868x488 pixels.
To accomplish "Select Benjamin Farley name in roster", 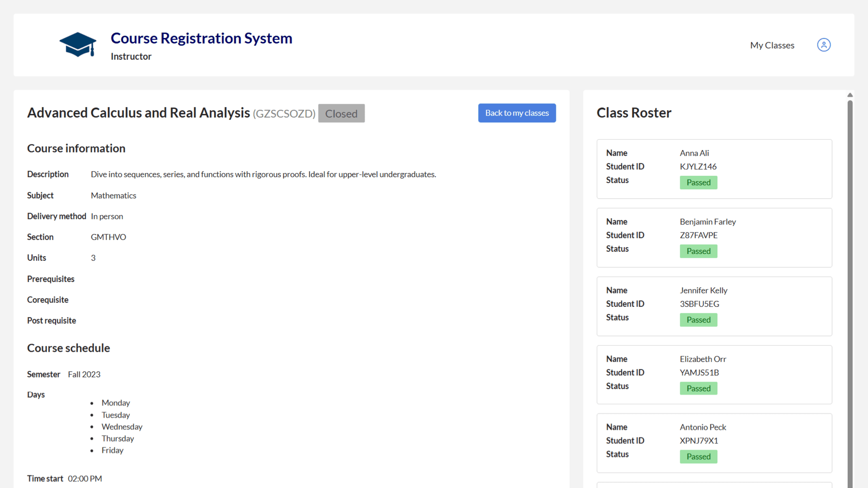I will click(x=707, y=221).
